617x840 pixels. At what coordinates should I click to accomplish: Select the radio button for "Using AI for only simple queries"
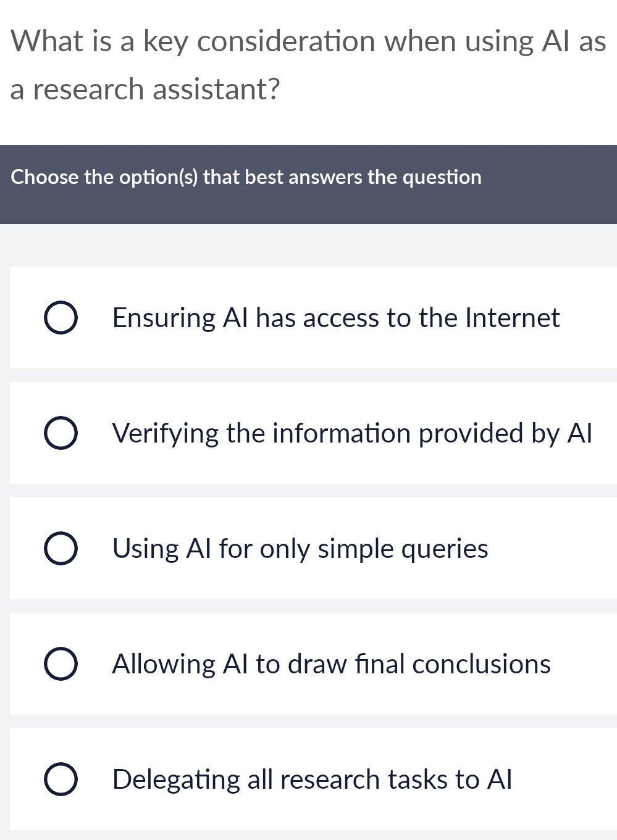click(x=60, y=548)
